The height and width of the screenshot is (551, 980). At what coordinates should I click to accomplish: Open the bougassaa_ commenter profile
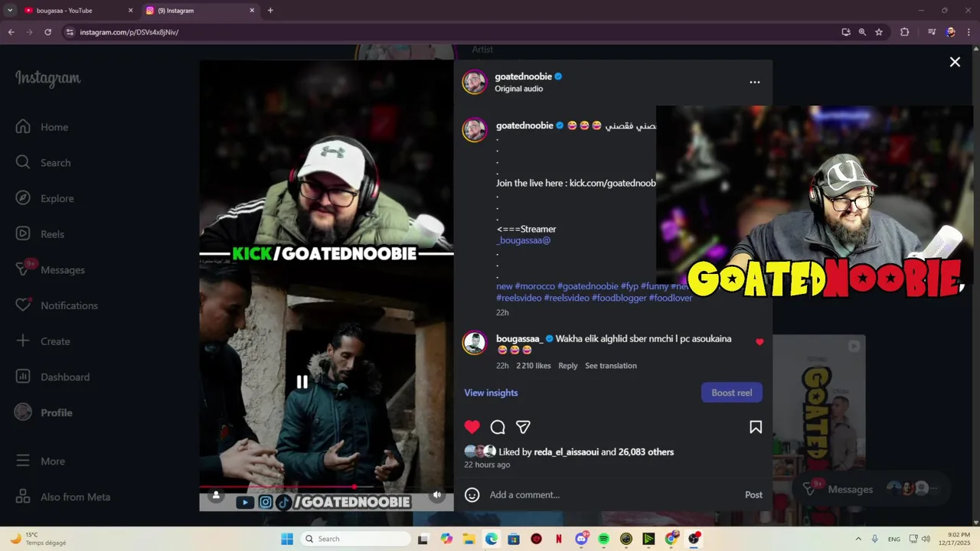point(520,339)
